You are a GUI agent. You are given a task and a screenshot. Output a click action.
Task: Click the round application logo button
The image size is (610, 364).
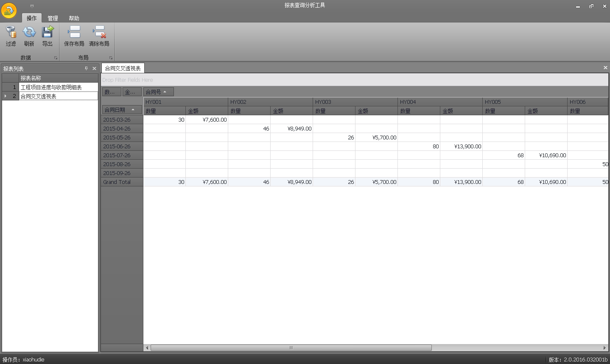9,11
